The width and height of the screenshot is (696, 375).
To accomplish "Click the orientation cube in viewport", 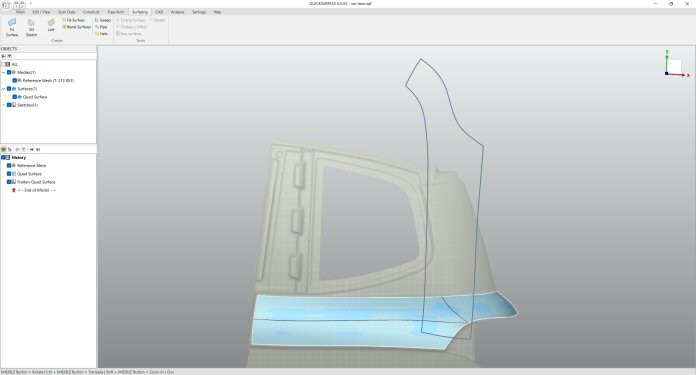I will (x=674, y=67).
